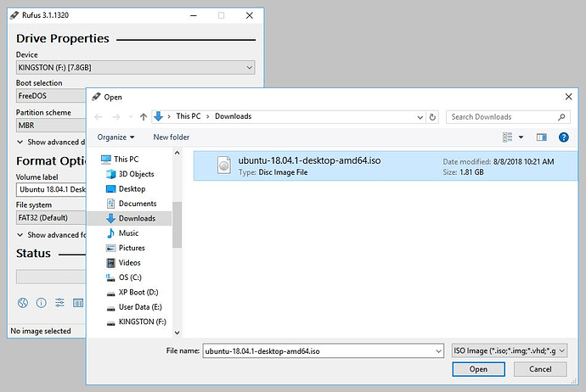Refresh the Downloads folder listing
The image size is (586, 392).
pyautogui.click(x=432, y=117)
